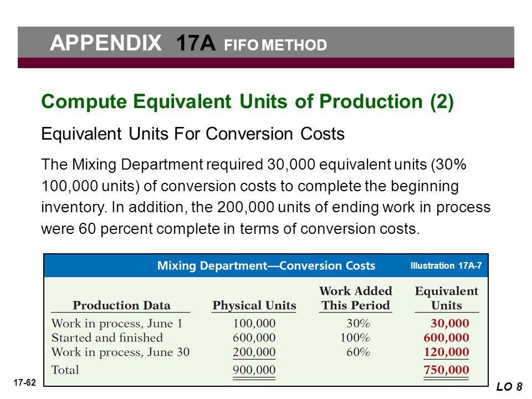Select the Work in process, June 30 row
Screen dimensions: 532x399
pos(260,352)
